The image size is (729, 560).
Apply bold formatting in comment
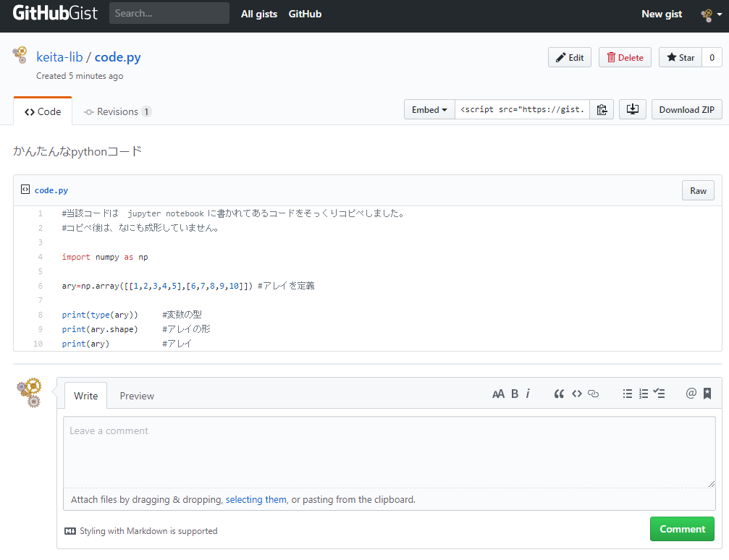click(x=515, y=394)
